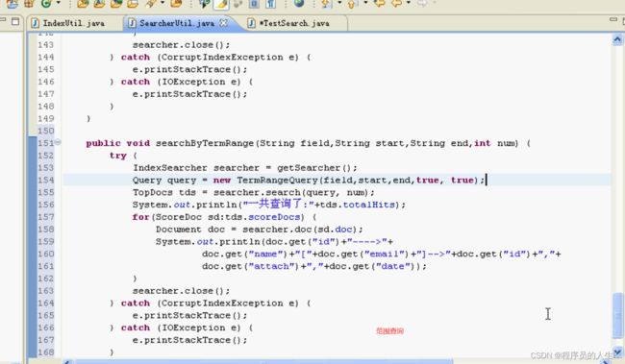The height and width of the screenshot is (364, 625).
Task: Click the vertical scrollbar up arrow
Action: click(x=617, y=39)
